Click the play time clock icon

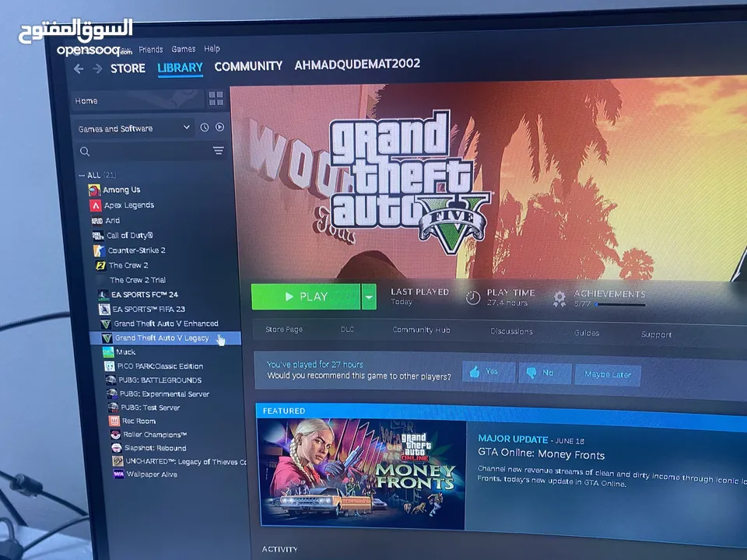click(472, 298)
